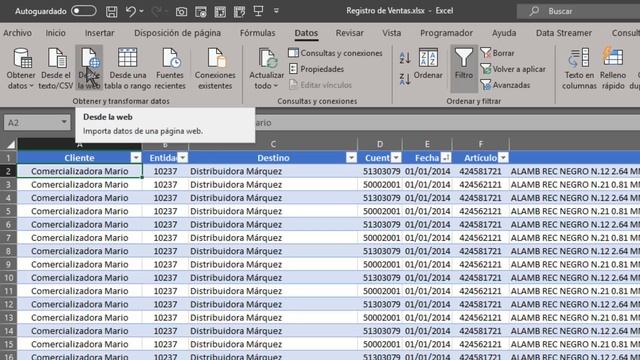
Task: Switch to the Vista tab
Action: click(391, 33)
